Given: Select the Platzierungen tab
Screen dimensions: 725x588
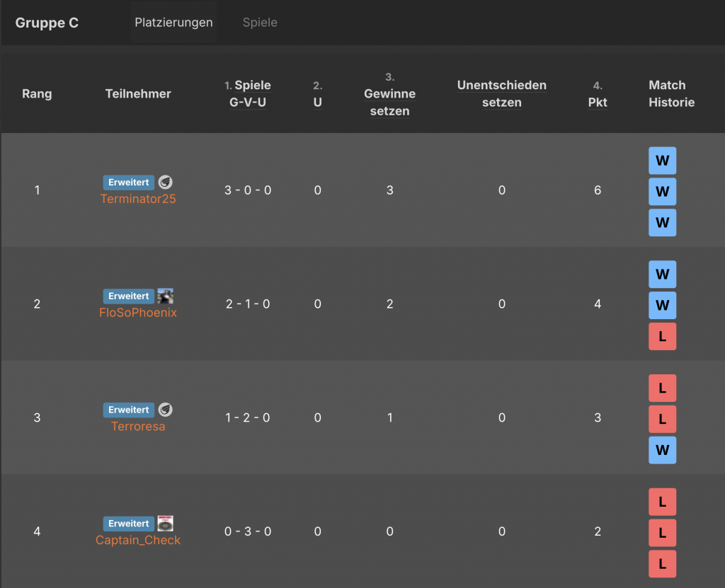Looking at the screenshot, I should (173, 23).
